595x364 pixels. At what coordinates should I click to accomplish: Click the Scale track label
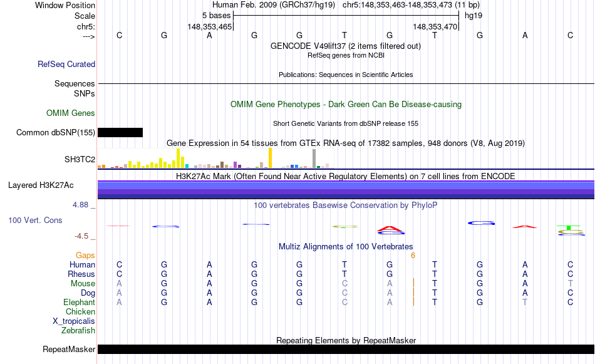85,16
